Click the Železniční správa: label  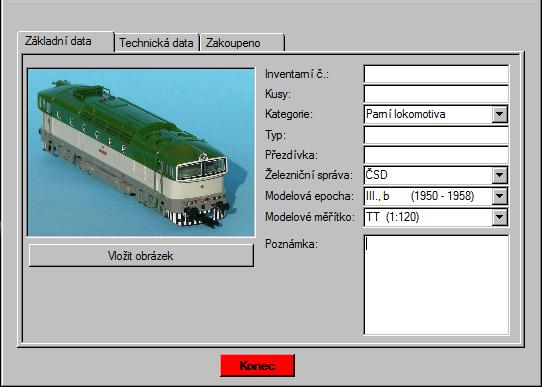coord(309,175)
